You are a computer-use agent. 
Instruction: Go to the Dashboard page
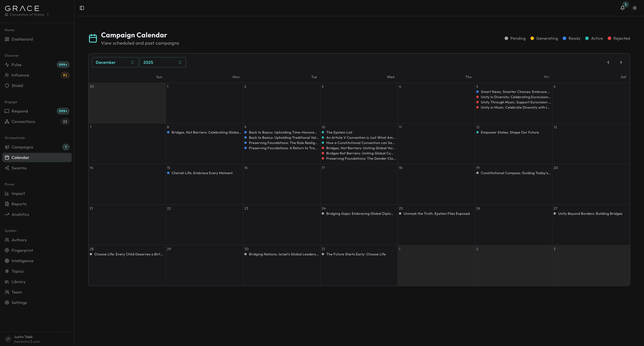(x=22, y=39)
